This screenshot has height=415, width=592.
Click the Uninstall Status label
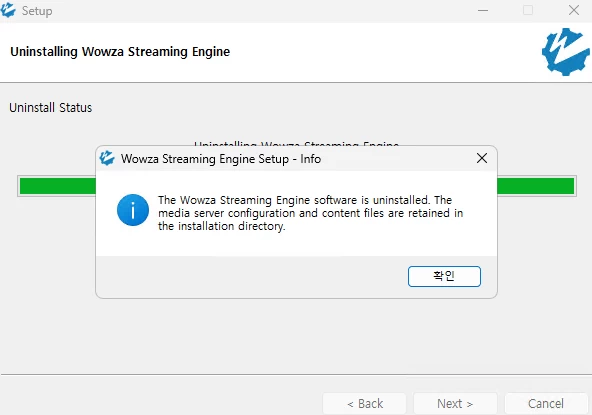coord(51,108)
